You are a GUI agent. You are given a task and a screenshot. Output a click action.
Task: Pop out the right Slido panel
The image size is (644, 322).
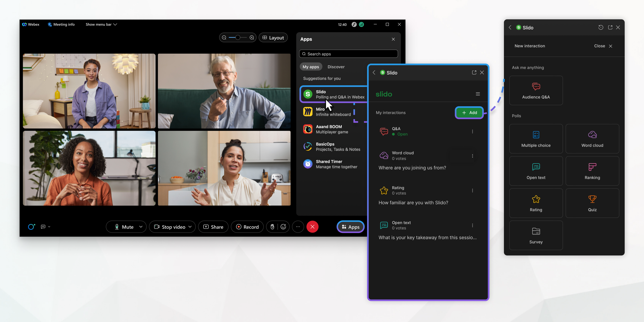610,28
